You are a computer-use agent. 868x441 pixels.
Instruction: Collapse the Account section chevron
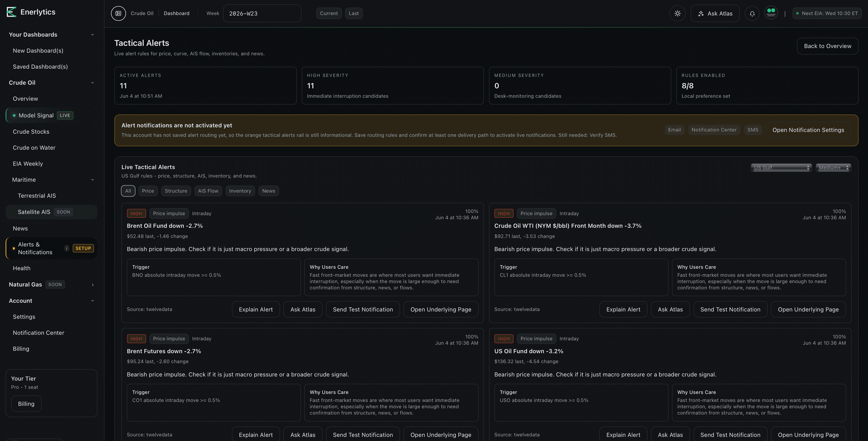[92, 301]
